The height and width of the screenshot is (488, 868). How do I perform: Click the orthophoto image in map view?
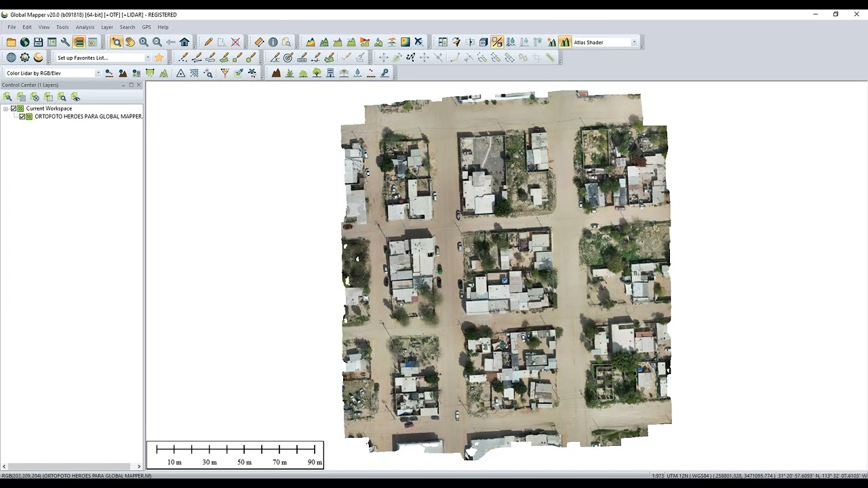pos(506,274)
